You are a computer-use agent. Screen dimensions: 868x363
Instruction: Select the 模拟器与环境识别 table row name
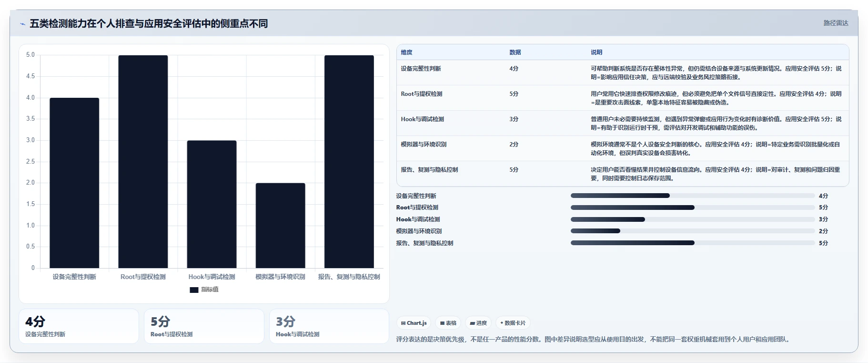(x=424, y=145)
